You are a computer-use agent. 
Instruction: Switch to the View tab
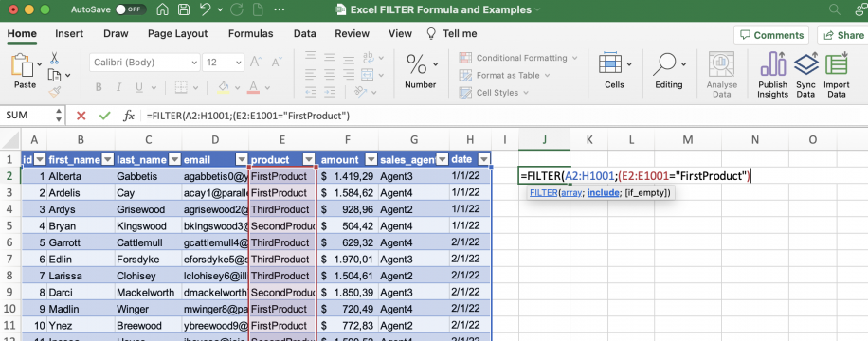400,34
